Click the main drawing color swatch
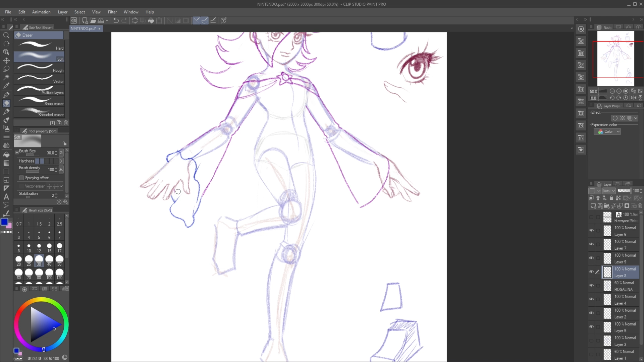Image resolution: width=644 pixels, height=362 pixels. click(4, 222)
